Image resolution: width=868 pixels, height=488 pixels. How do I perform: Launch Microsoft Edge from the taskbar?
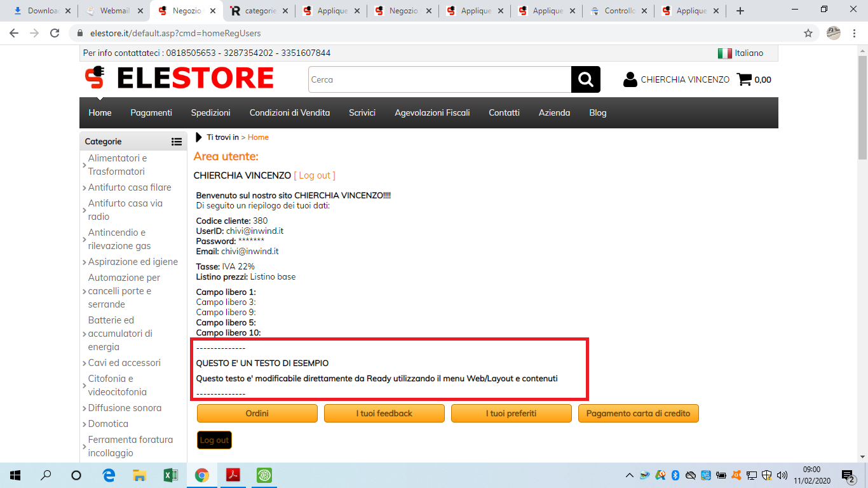coord(109,475)
